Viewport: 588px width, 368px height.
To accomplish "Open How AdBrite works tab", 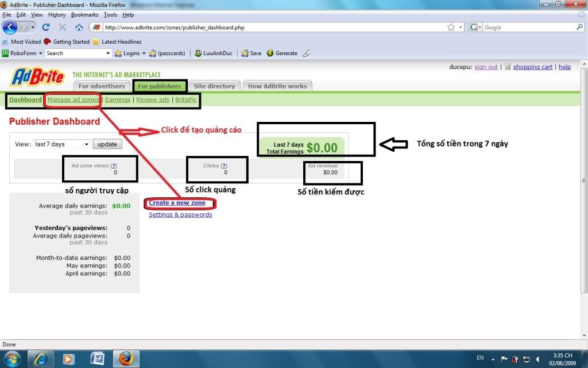I will pos(277,86).
